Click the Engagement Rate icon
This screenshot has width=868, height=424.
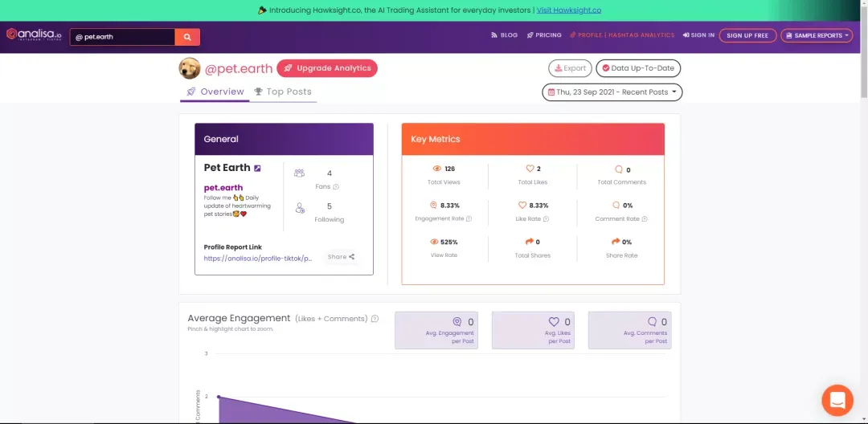pyautogui.click(x=433, y=205)
